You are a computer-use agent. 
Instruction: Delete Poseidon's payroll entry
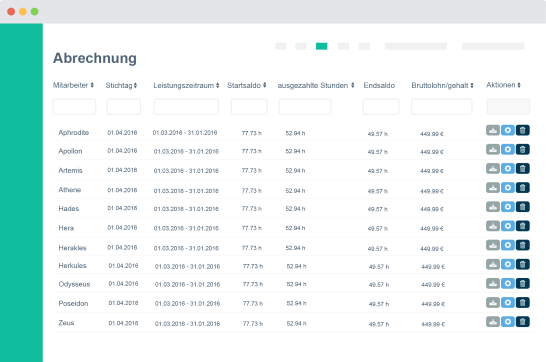[523, 302]
